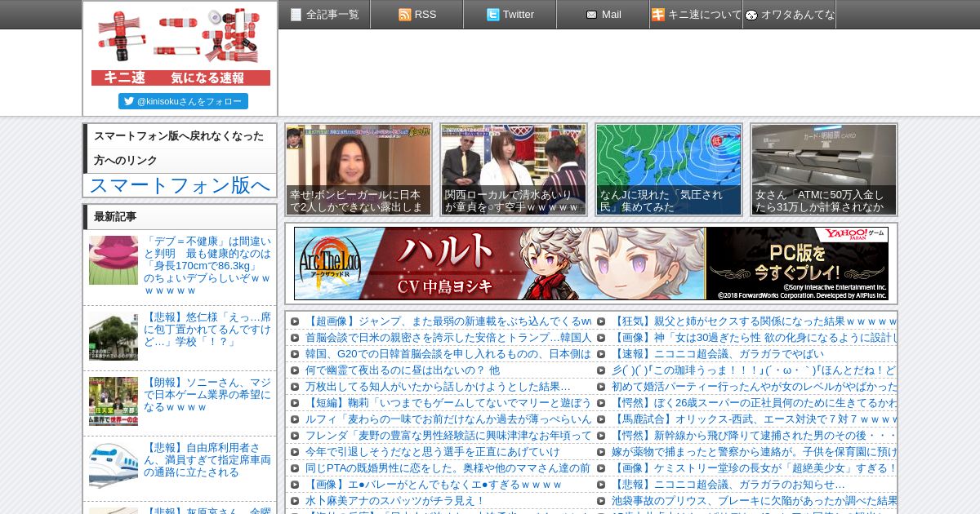Open 【超画像】ジャンプ 最弱の新連載 link
980x514 pixels.
(448, 321)
